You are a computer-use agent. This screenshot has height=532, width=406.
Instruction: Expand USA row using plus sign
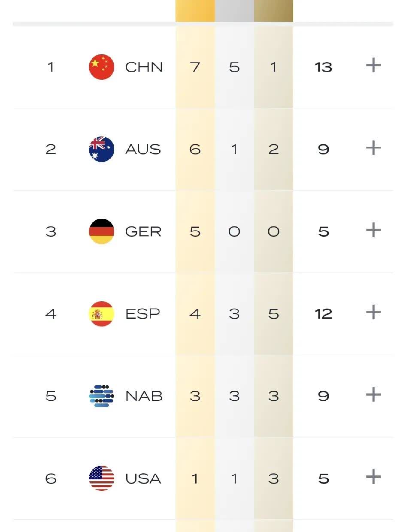click(x=373, y=477)
